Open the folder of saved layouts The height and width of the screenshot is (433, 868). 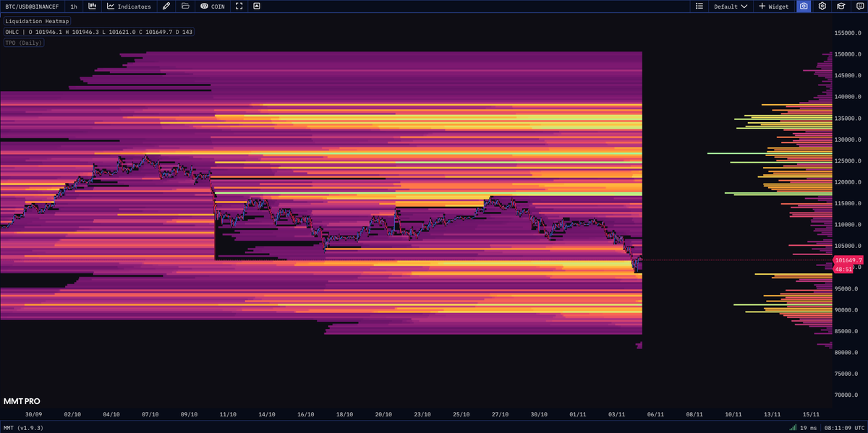[185, 7]
